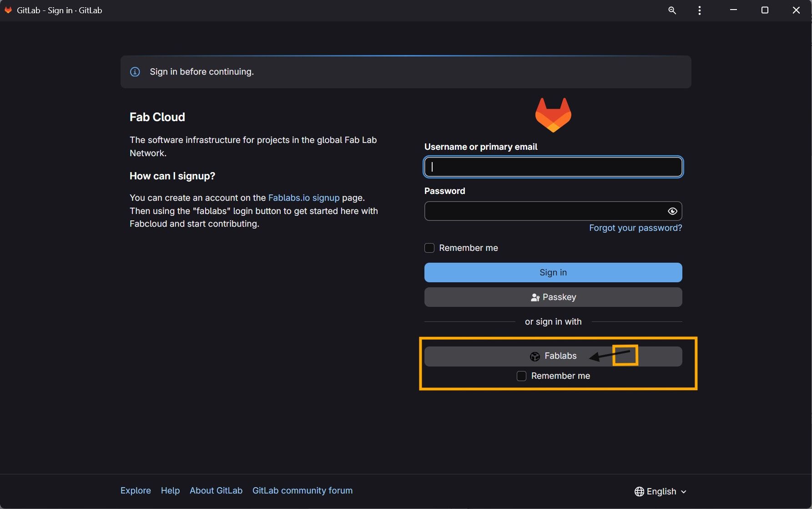Toggle password visibility with the eye icon

click(x=672, y=211)
